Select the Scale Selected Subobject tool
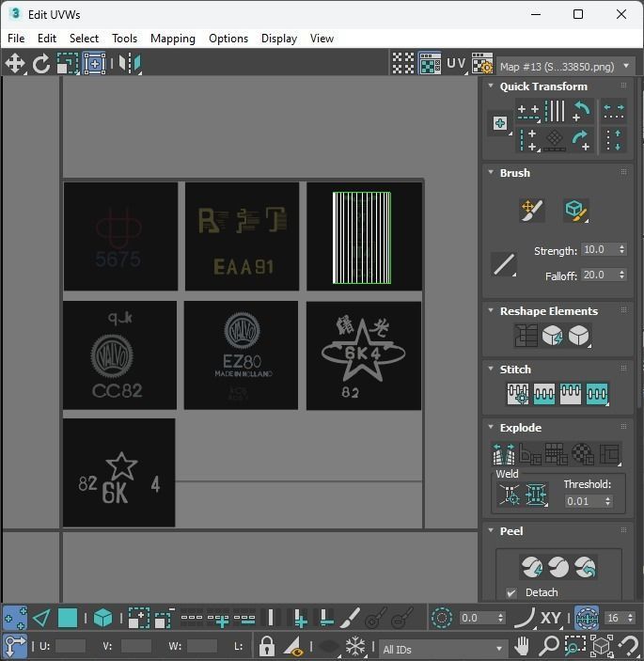This screenshot has width=644, height=661. click(68, 64)
